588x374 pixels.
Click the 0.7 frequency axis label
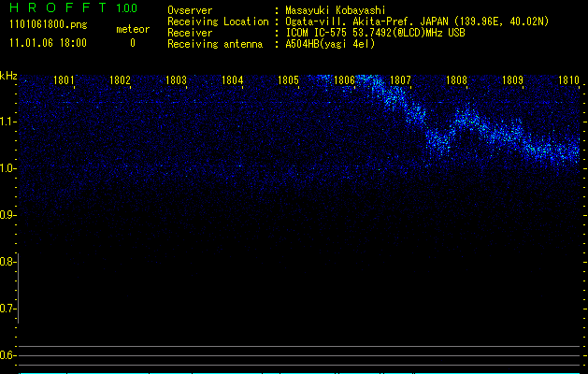point(7,309)
